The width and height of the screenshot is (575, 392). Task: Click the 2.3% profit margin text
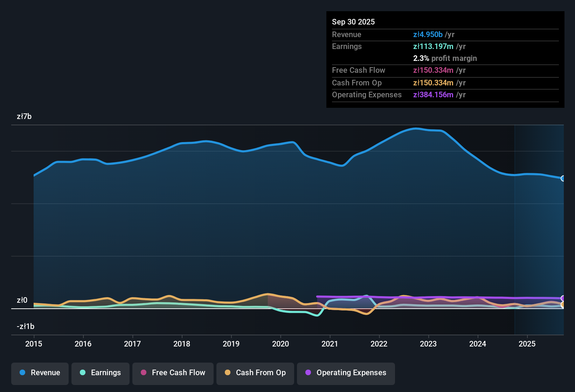[445, 58]
